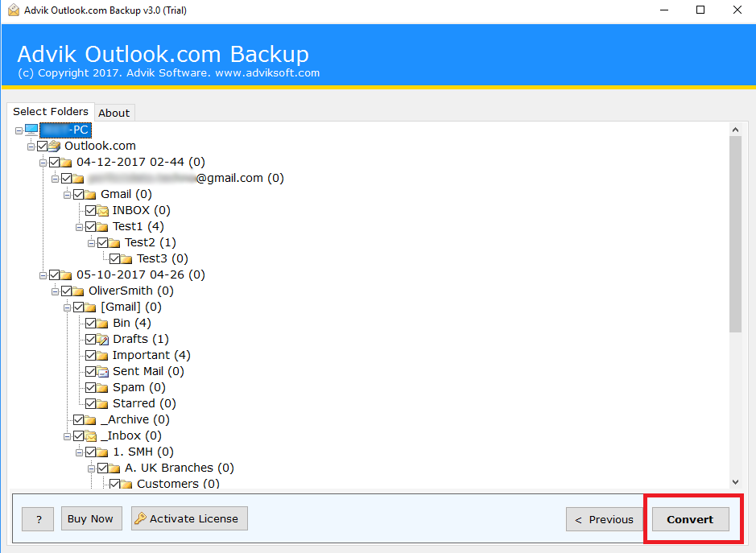Click the scrollbar down arrow
Viewport: 756px width, 553px height.
tap(735, 481)
